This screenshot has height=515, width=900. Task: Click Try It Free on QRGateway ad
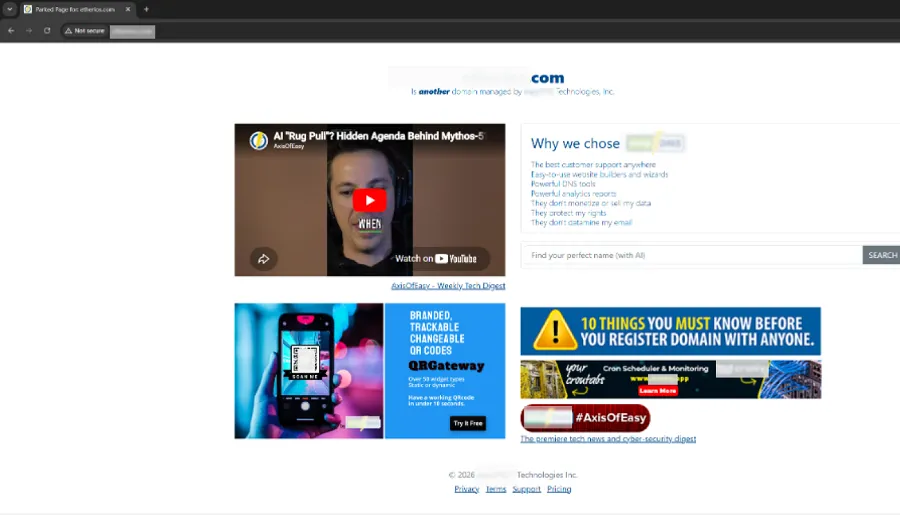[468, 423]
